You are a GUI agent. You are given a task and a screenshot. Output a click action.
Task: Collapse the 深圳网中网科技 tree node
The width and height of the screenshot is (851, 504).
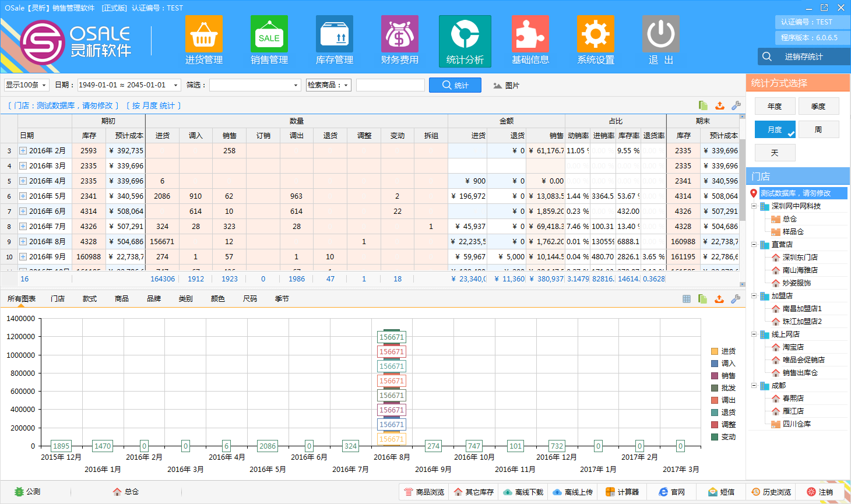[754, 206]
